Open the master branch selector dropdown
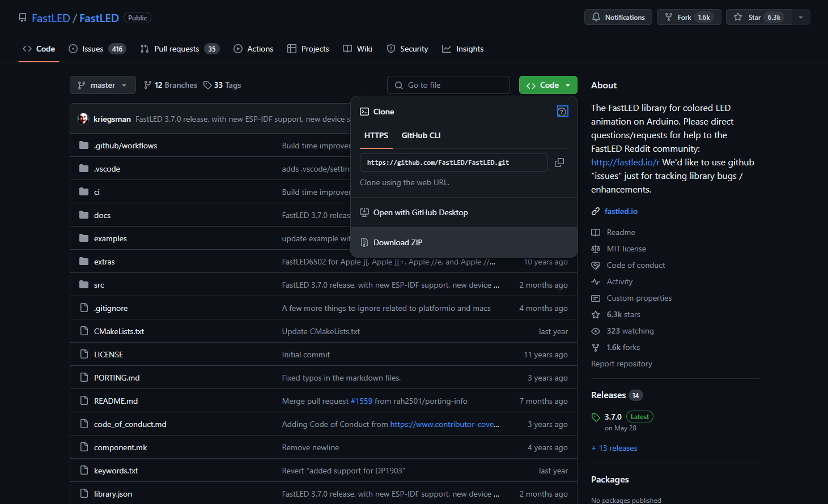828x504 pixels. tap(103, 85)
